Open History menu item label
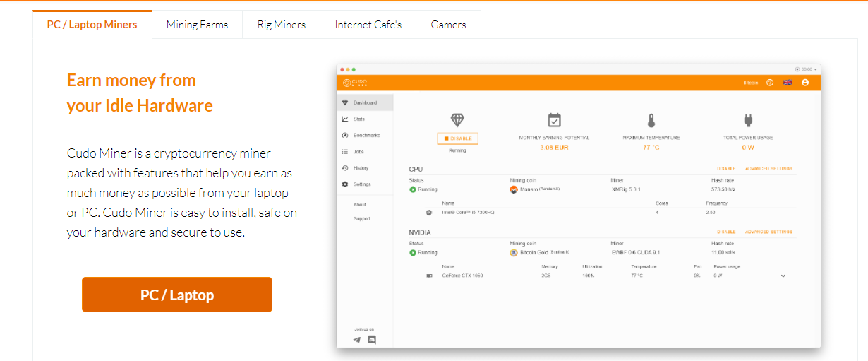The image size is (868, 361). click(x=361, y=168)
